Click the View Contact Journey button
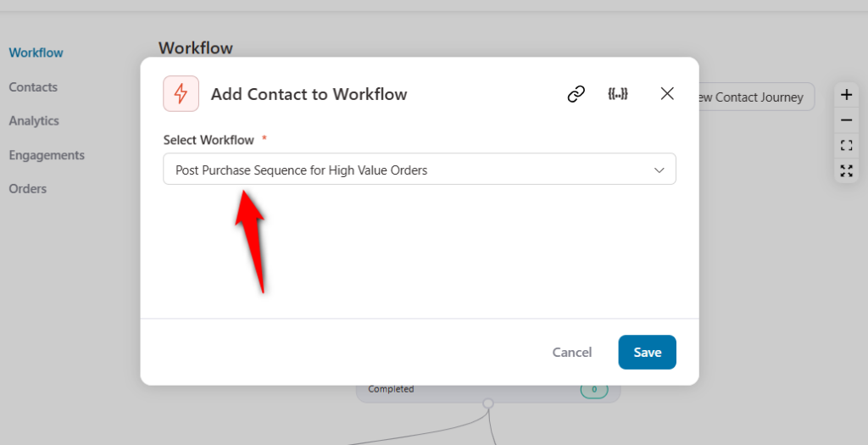Viewport: 868px width, 445px height. coord(754,97)
